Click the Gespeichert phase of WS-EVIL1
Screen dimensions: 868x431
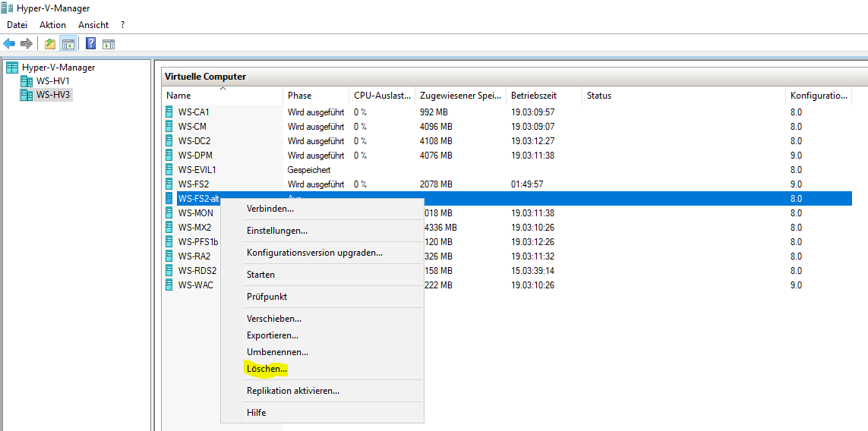click(309, 169)
